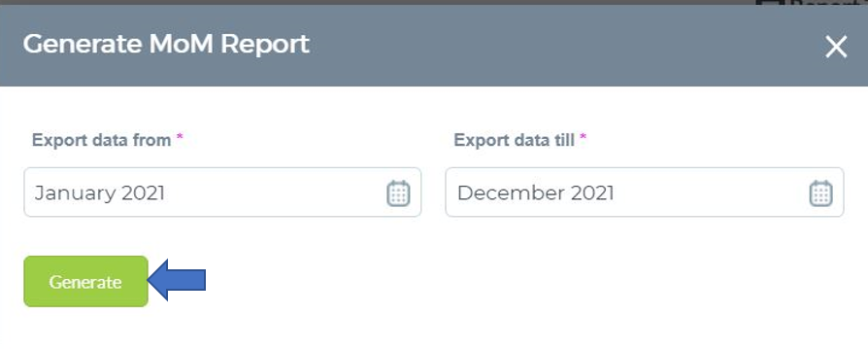This screenshot has height=350, width=868.
Task: Click the green Generate button
Action: coord(85,281)
